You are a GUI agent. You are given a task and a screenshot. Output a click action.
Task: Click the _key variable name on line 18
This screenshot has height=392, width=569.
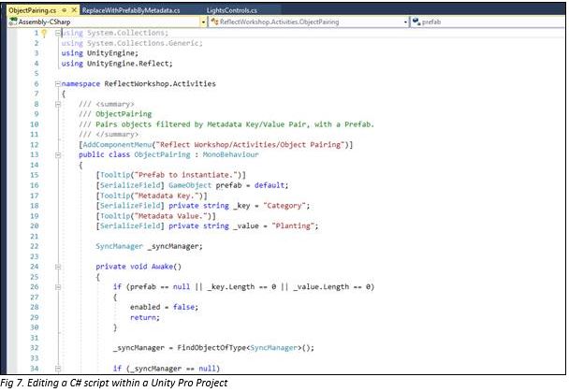coord(241,206)
